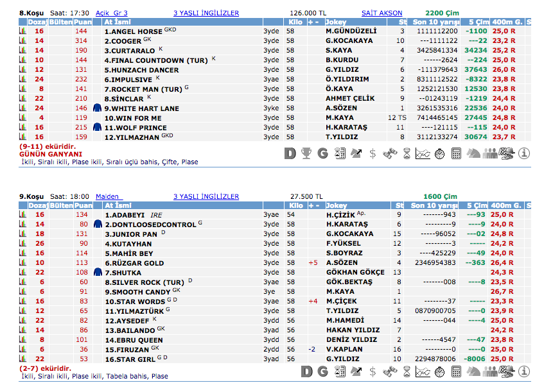The width and height of the screenshot is (544, 392).
Task: Click the Maiden link in race 9
Action: 107,196
